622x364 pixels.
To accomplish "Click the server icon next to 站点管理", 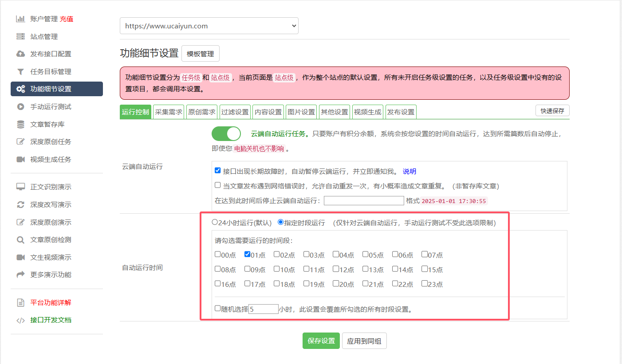I will point(20,36).
